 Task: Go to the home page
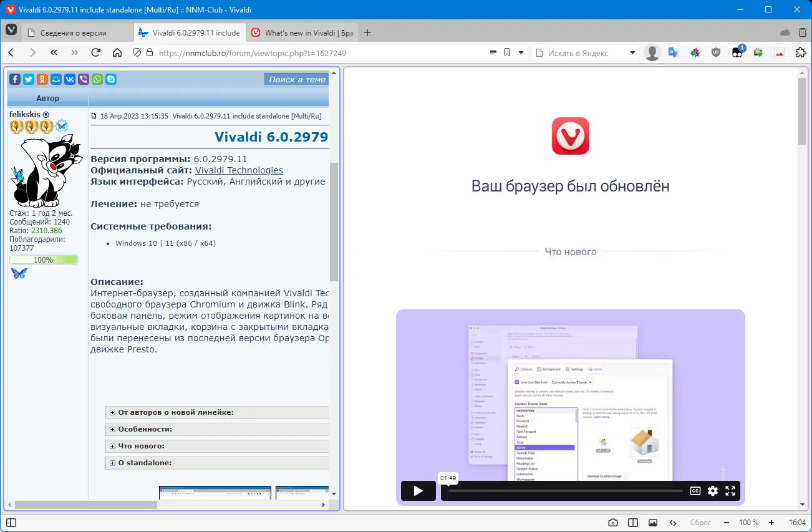tap(117, 53)
